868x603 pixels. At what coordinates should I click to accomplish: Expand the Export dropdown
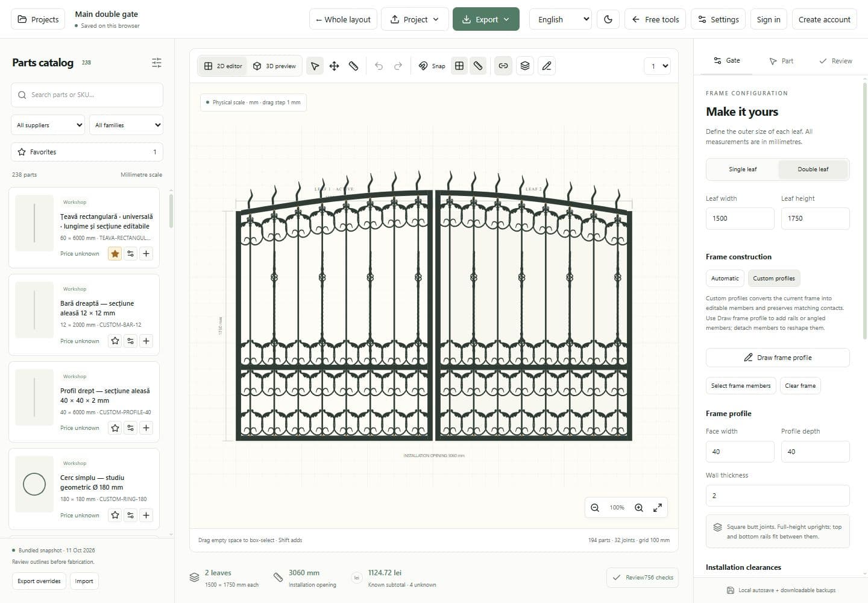tap(486, 19)
